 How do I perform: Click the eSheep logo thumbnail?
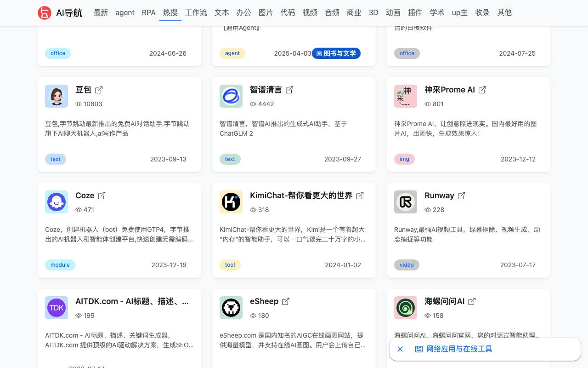[231, 308]
